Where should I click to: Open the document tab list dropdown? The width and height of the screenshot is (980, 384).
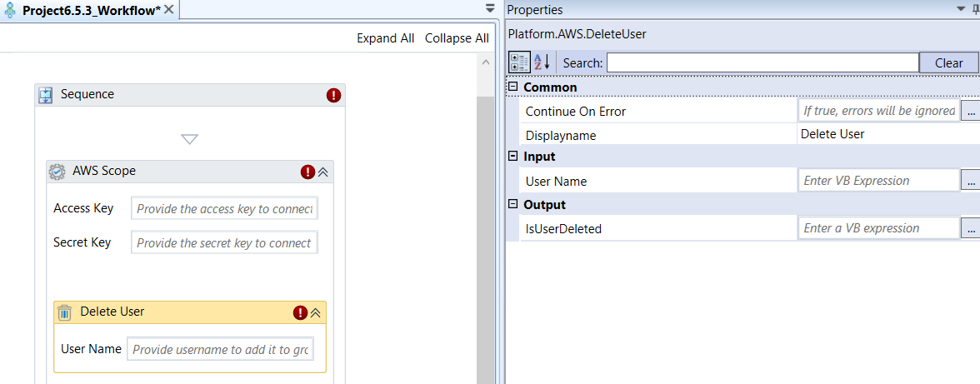point(491,8)
